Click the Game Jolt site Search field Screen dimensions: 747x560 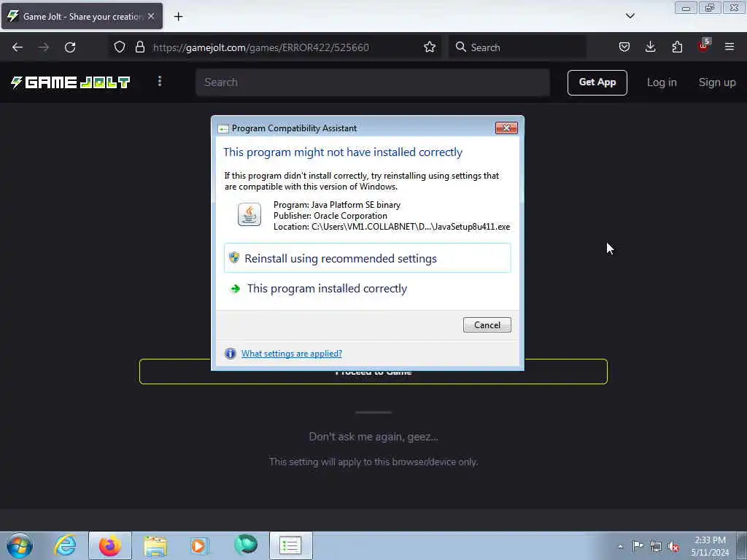coord(373,82)
